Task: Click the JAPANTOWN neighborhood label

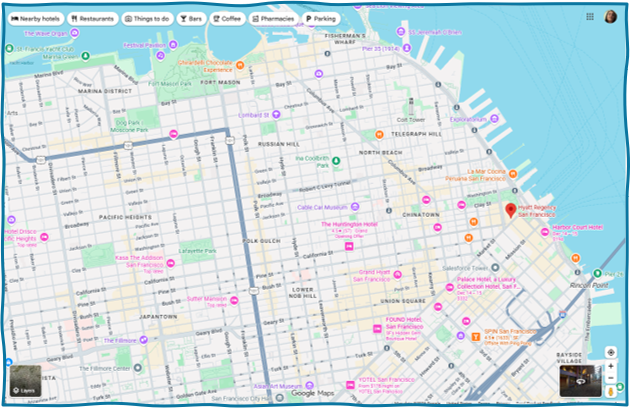Action: pyautogui.click(x=158, y=317)
